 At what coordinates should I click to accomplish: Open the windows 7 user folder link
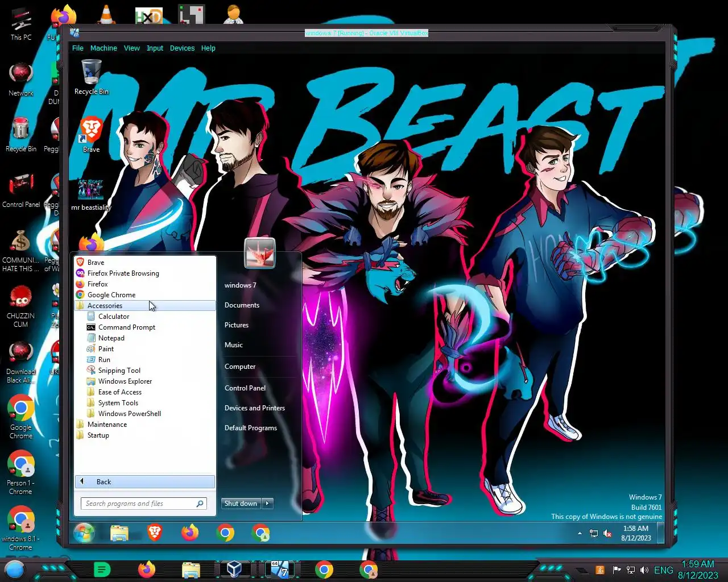pos(241,285)
